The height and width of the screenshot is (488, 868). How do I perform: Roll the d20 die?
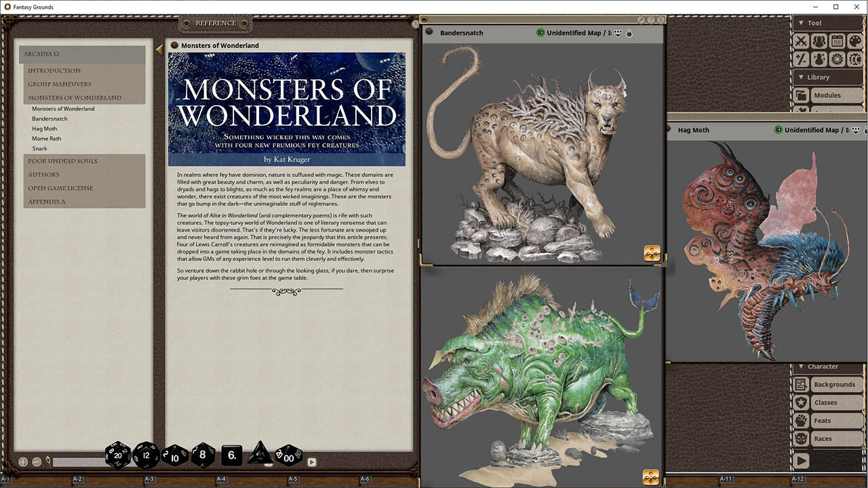pos(118,455)
